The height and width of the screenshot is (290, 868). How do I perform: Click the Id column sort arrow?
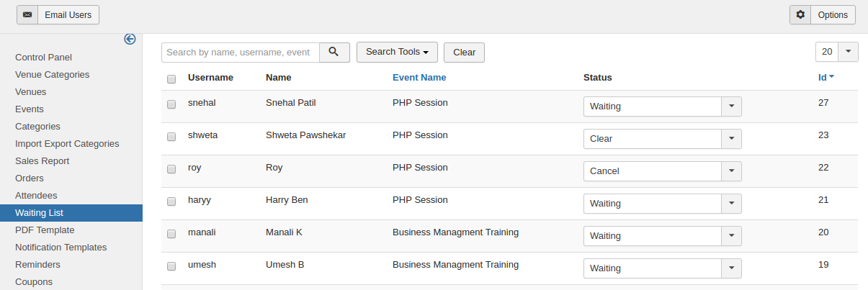[831, 77]
